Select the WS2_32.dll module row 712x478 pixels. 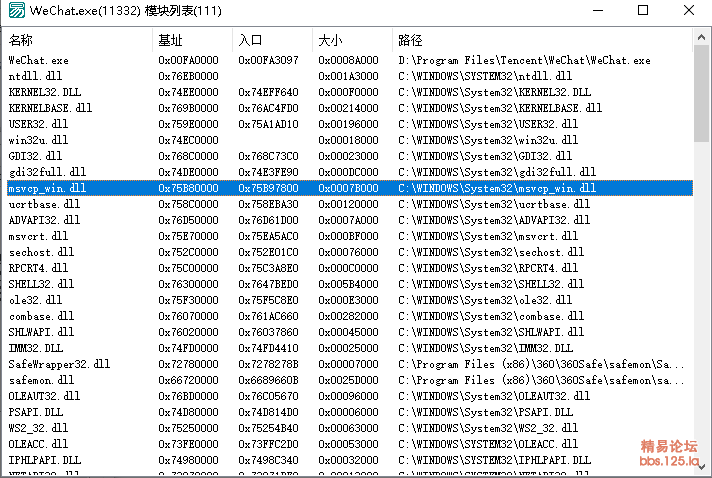click(350, 428)
